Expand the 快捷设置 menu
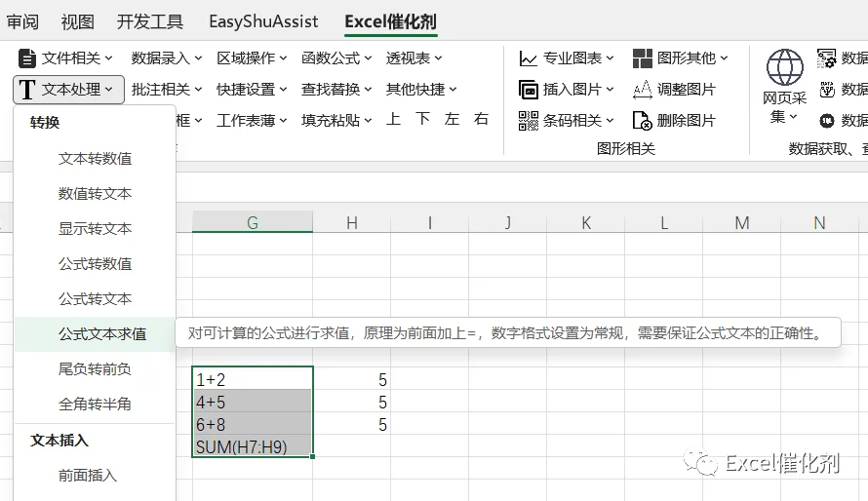Screen dimensions: 868x501 tap(252, 89)
